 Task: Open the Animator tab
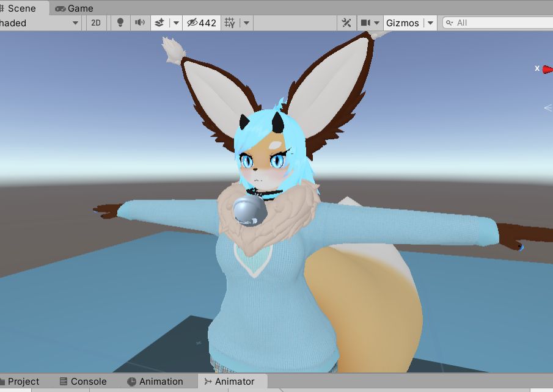pyautogui.click(x=232, y=382)
